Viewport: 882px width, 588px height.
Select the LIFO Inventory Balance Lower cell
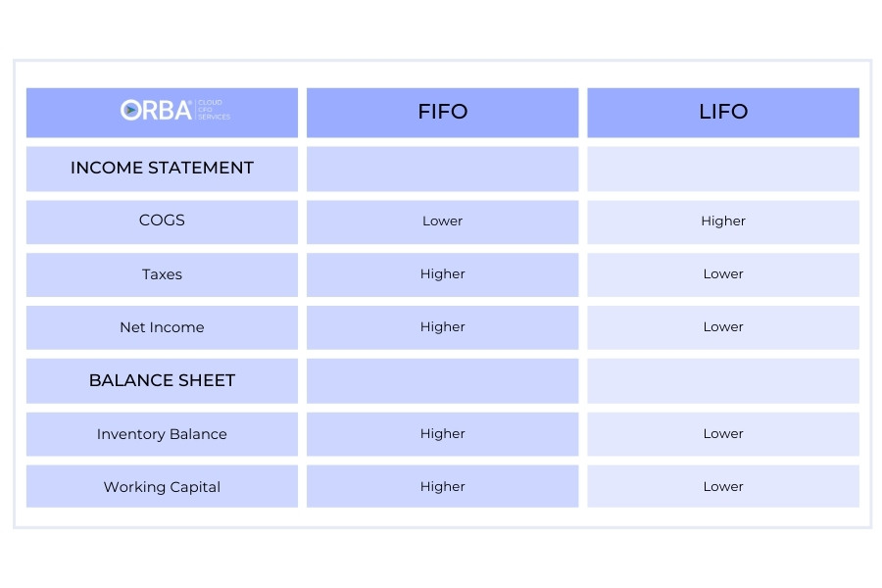click(x=723, y=434)
